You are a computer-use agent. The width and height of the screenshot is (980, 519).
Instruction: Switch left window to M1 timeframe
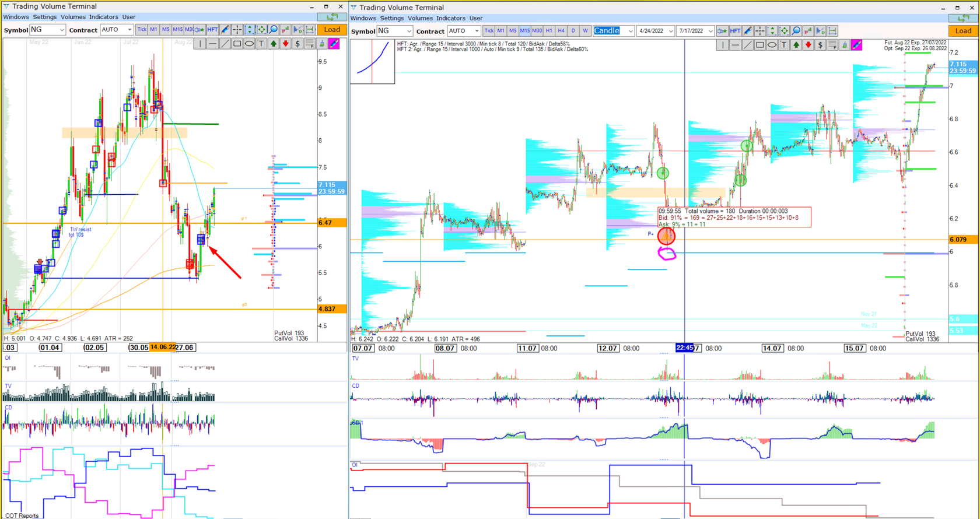tap(153, 29)
